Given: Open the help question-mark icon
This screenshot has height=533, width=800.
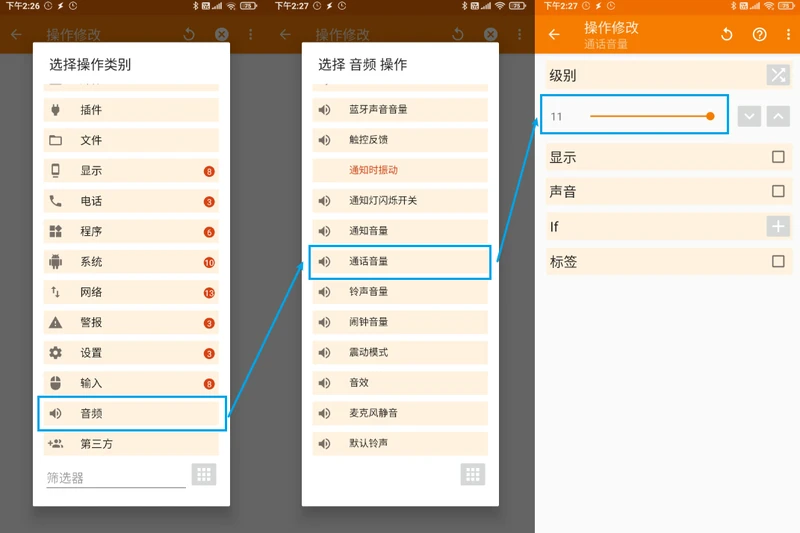Looking at the screenshot, I should (759, 34).
